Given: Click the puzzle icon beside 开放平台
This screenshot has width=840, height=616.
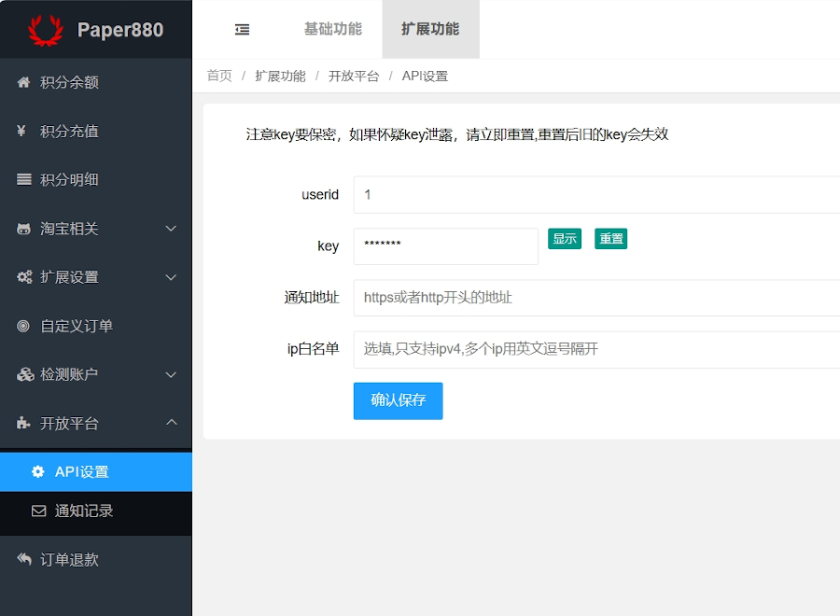Looking at the screenshot, I should [x=23, y=423].
